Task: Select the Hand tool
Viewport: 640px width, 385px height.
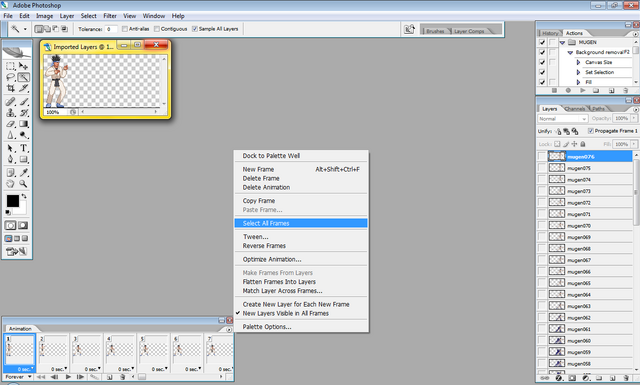Action: pos(11,184)
